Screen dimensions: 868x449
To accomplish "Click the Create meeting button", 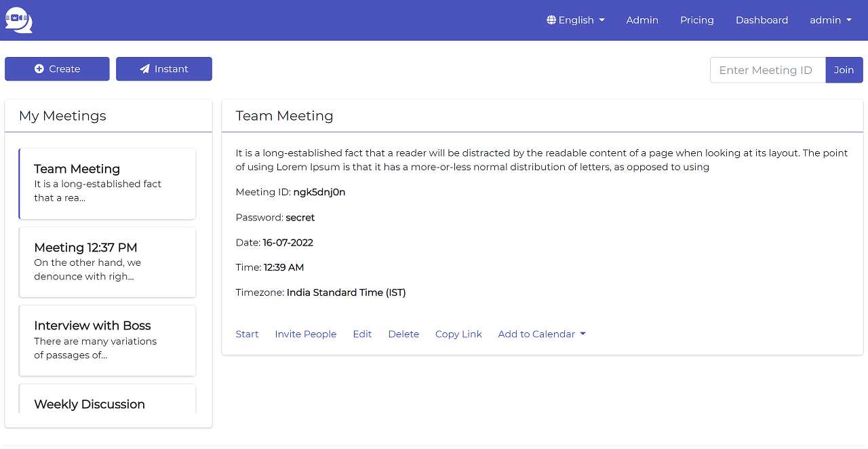I will (57, 69).
